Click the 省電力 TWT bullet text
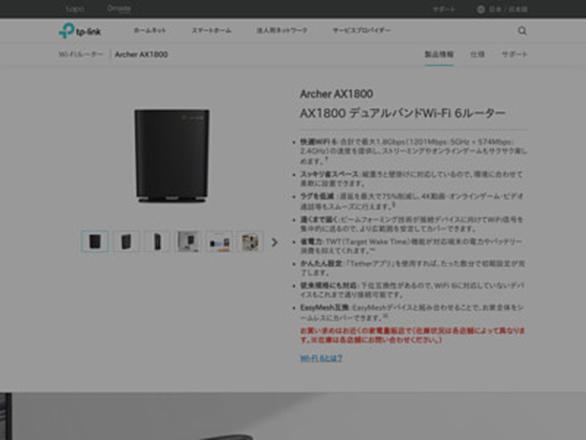Image resolution: width=586 pixels, height=440 pixels. (x=411, y=246)
